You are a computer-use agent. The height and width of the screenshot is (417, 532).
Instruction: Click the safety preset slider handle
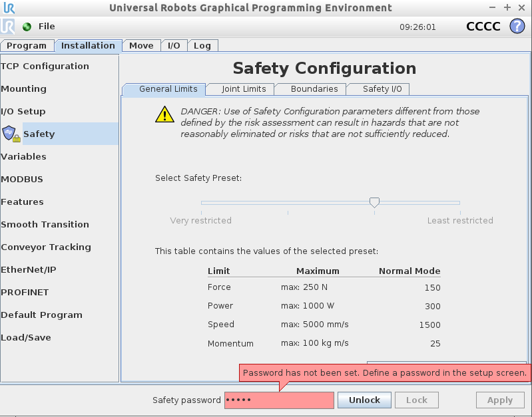pos(374,202)
